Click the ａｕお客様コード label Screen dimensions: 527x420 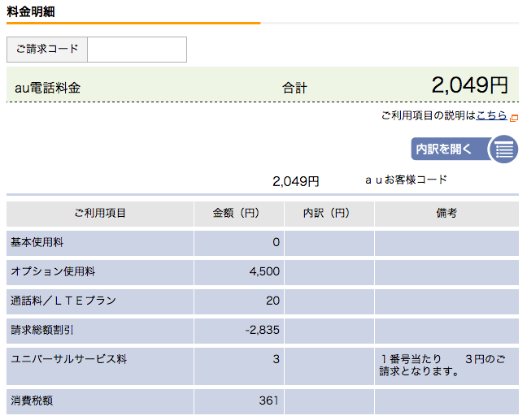coord(407,180)
